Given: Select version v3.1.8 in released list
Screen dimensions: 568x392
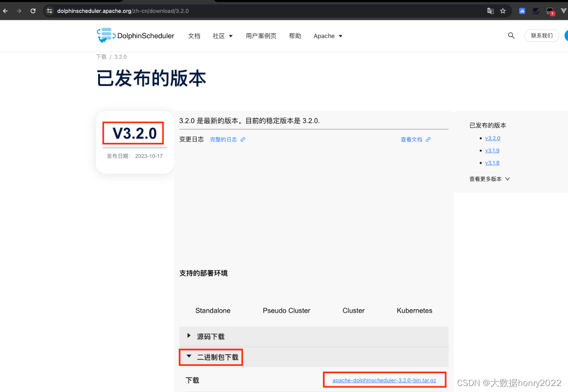Looking at the screenshot, I should pos(492,163).
